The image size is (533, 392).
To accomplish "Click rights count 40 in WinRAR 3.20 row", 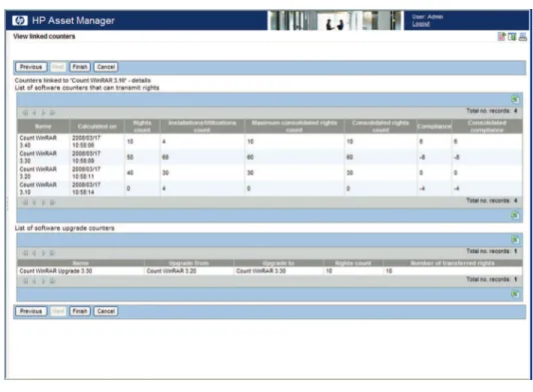I will point(130,173).
